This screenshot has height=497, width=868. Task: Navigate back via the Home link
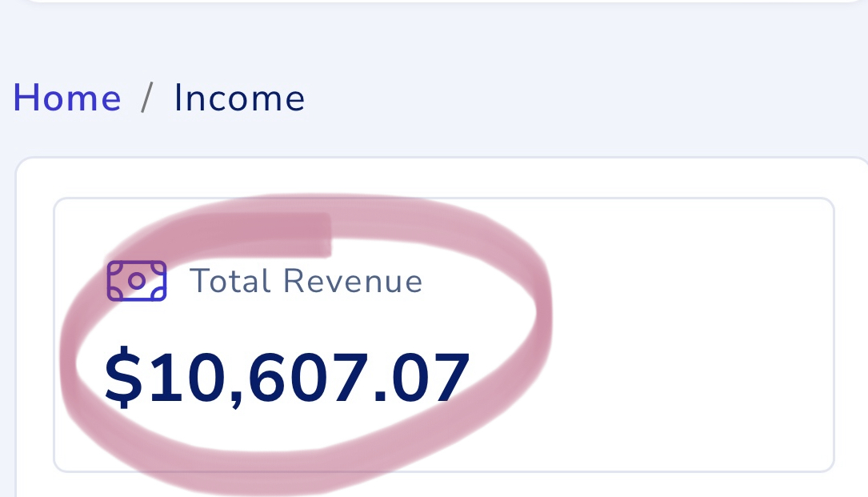[67, 98]
